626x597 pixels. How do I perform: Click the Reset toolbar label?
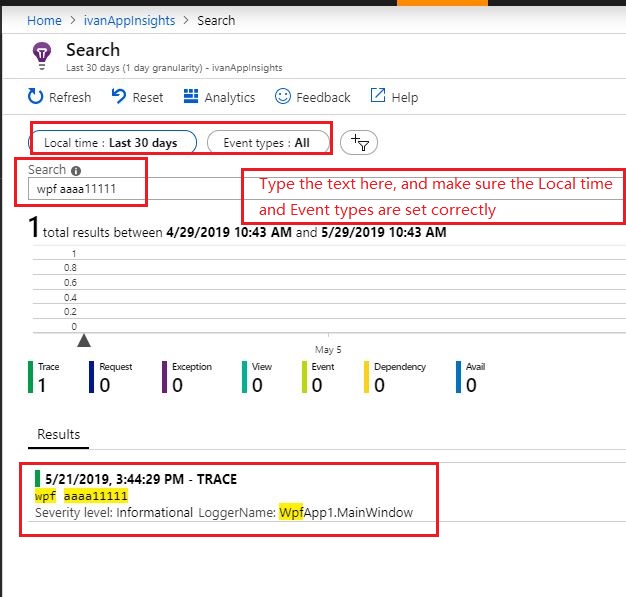coord(148,97)
